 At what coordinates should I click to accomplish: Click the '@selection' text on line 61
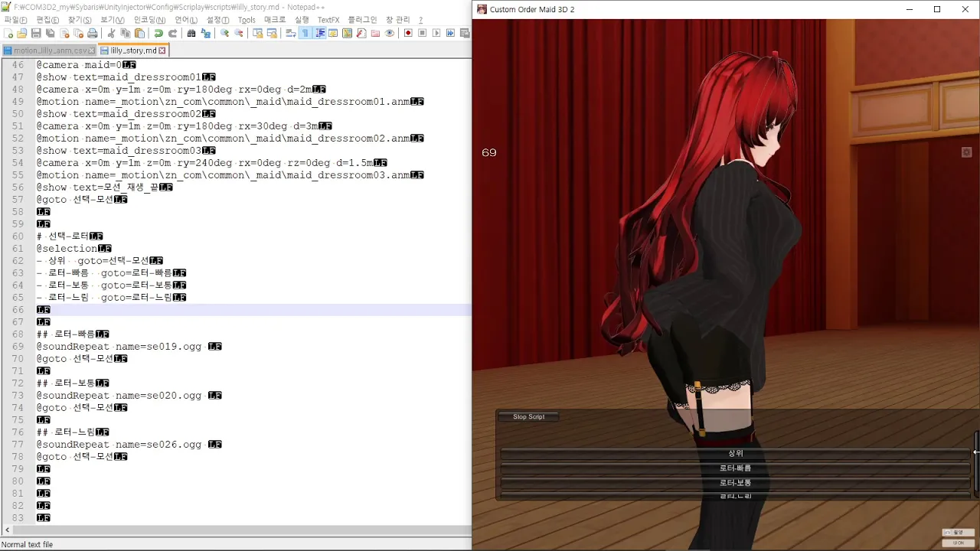coord(67,249)
